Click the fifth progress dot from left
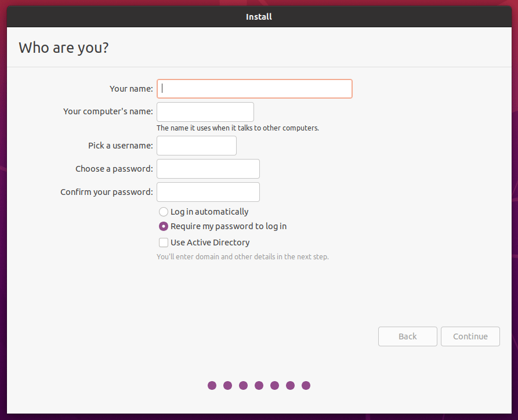The image size is (518, 420). 274,385
